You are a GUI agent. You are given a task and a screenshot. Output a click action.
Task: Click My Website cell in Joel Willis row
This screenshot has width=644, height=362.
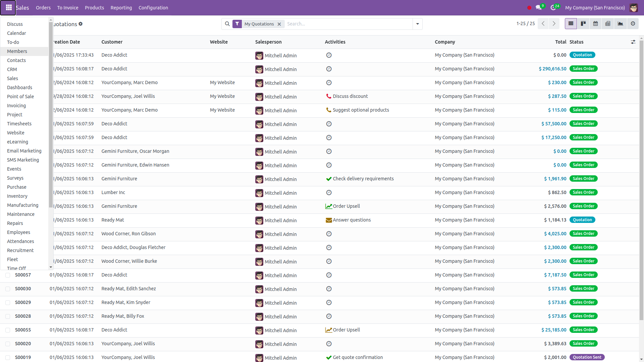point(222,96)
